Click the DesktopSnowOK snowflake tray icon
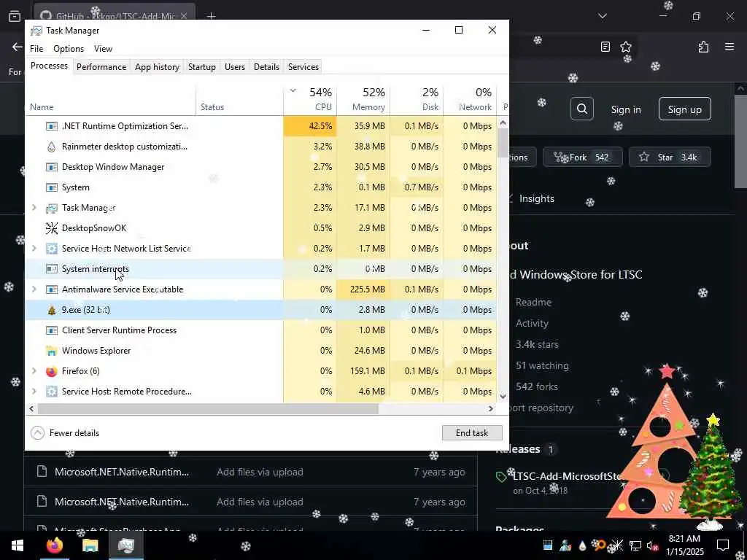 [617, 545]
